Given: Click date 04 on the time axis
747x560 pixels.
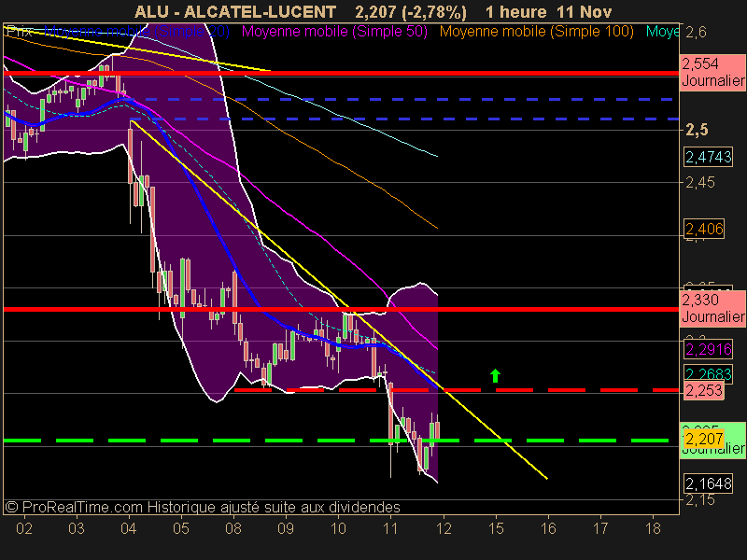Looking at the screenshot, I should (129, 528).
